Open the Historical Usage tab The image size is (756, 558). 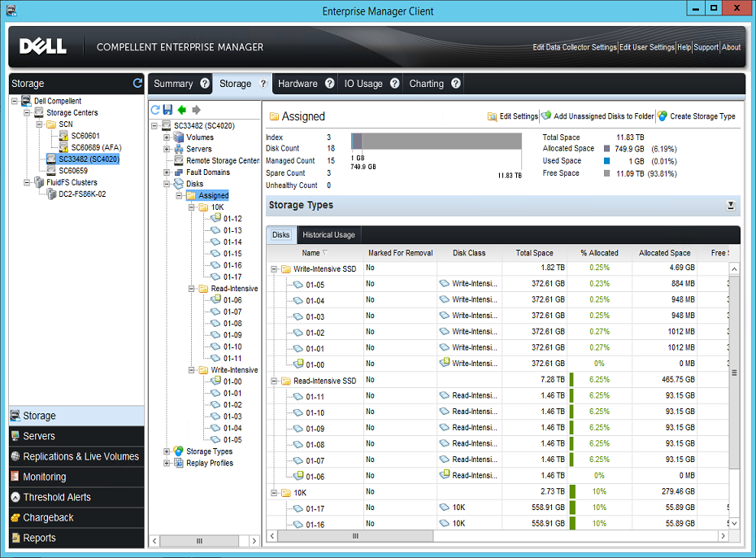coord(328,234)
